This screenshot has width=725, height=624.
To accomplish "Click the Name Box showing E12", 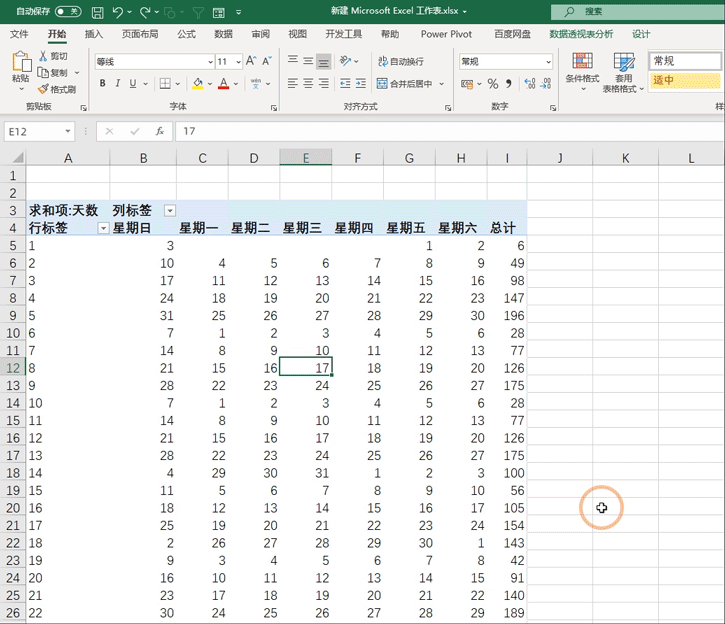I will (34, 132).
